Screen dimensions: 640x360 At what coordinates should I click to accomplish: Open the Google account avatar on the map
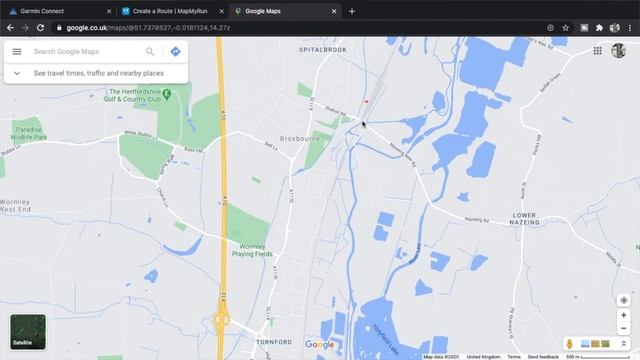[618, 51]
